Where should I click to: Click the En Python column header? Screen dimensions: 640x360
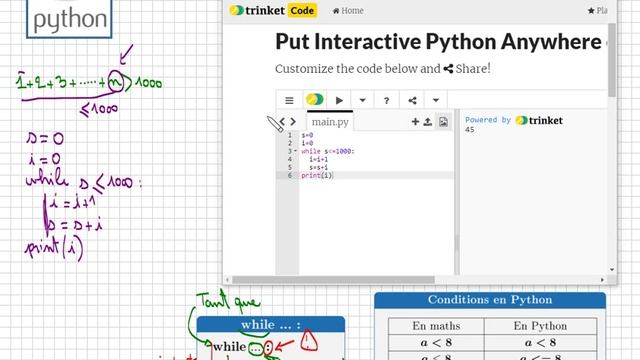[540, 326]
